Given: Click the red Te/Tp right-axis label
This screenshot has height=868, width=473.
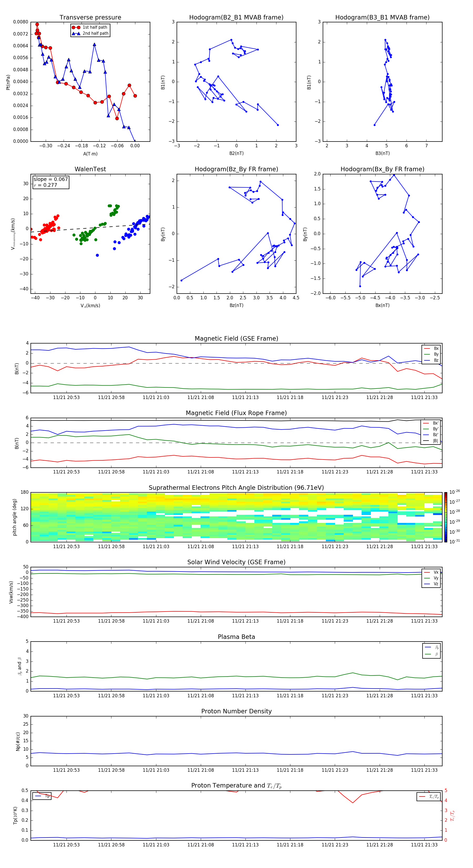Looking at the screenshot, I should (452, 815).
